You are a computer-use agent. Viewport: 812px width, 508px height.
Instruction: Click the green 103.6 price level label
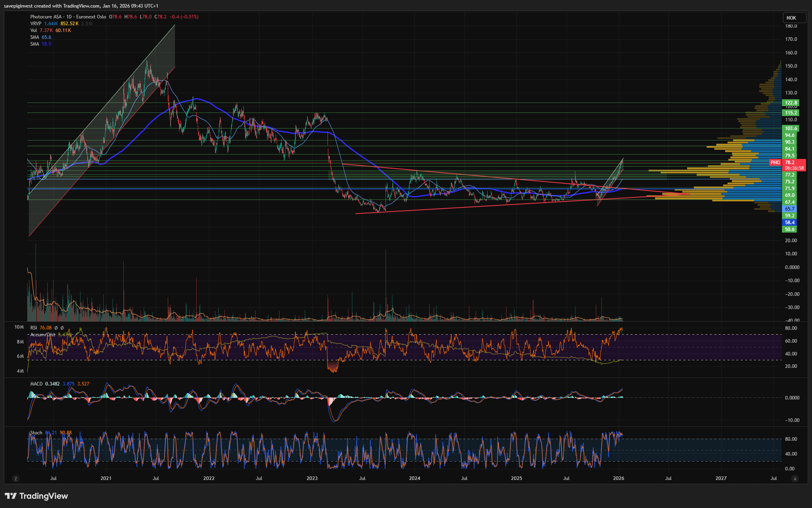(790, 129)
